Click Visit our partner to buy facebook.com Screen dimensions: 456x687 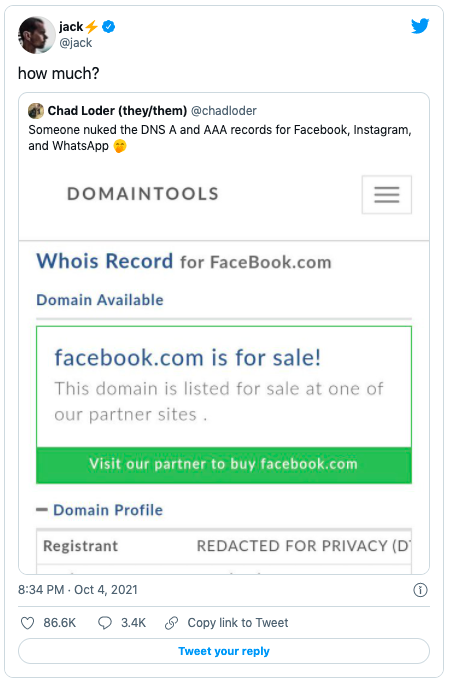pos(224,464)
